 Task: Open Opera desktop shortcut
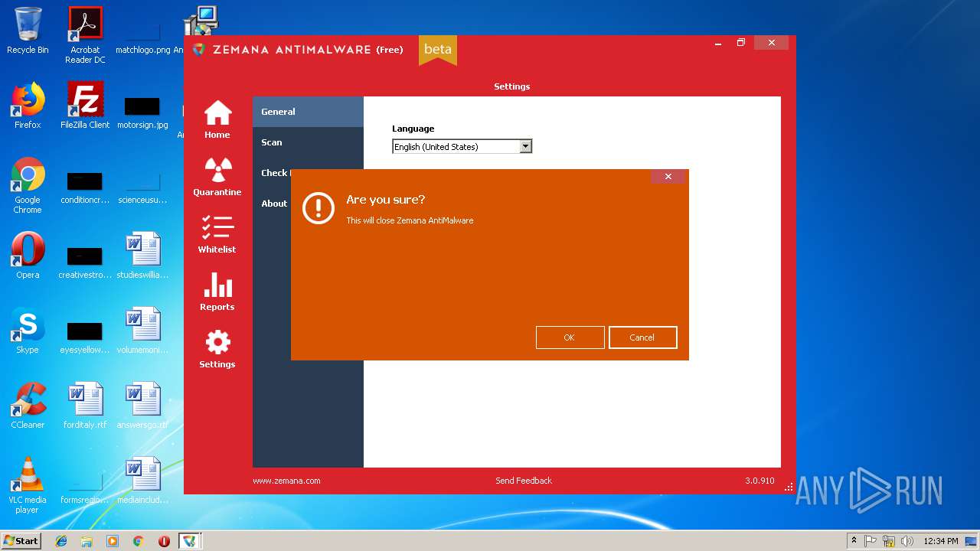click(28, 256)
